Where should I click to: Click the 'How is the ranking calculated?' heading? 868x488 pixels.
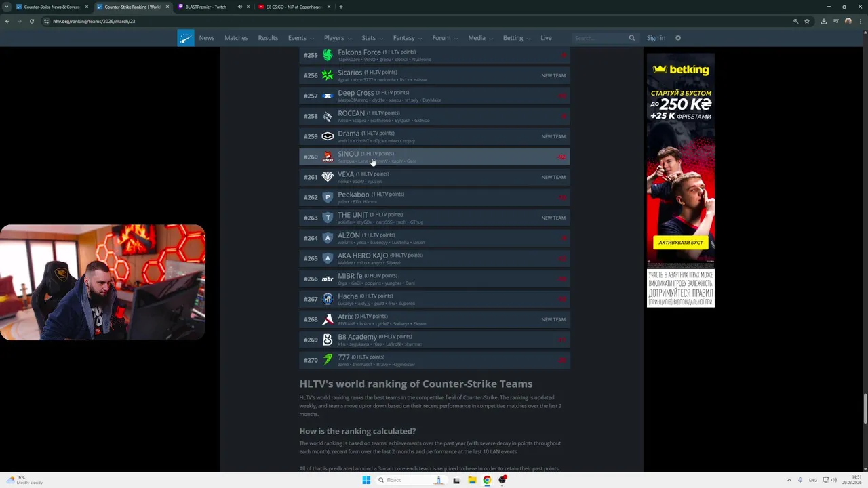click(x=357, y=431)
